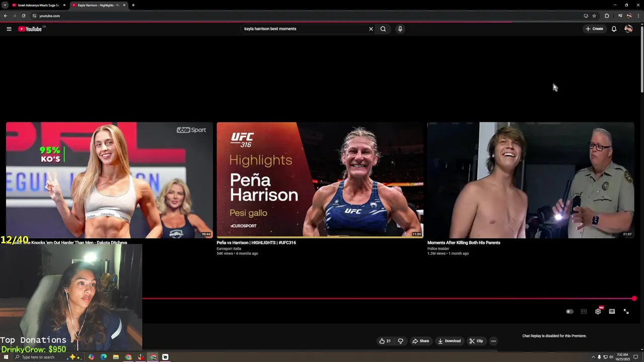Open Microsoft Edge from the taskbar
The image size is (644, 362).
pyautogui.click(x=104, y=357)
